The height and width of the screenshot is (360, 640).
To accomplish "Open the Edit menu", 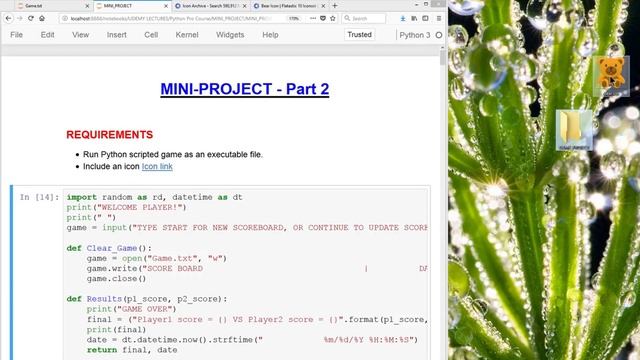I will point(47,35).
